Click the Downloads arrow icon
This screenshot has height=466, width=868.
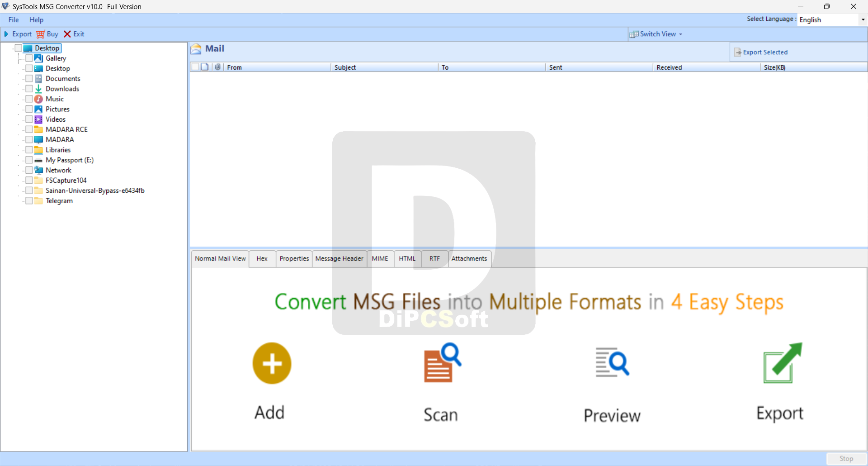pyautogui.click(x=38, y=89)
